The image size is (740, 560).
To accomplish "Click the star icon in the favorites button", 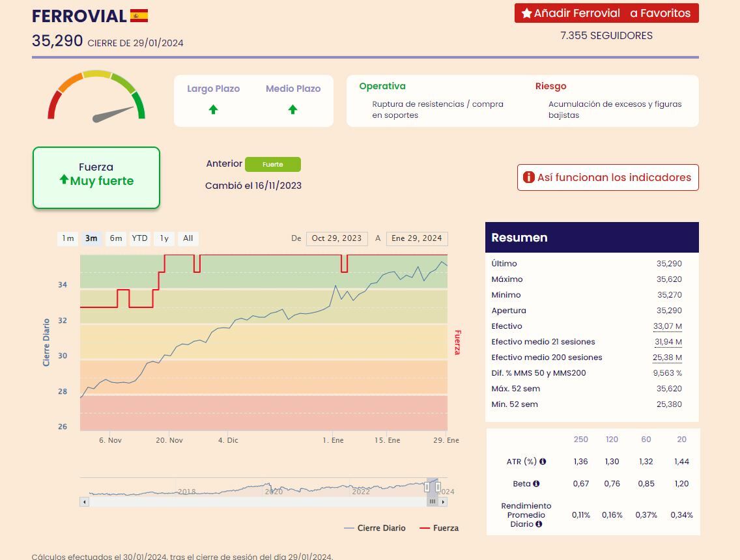I will coord(527,13).
